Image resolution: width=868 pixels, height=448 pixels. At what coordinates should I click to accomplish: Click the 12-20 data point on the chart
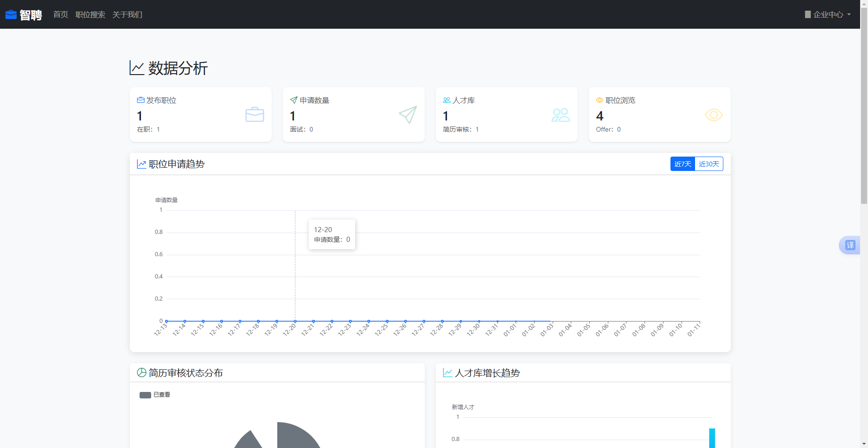295,321
